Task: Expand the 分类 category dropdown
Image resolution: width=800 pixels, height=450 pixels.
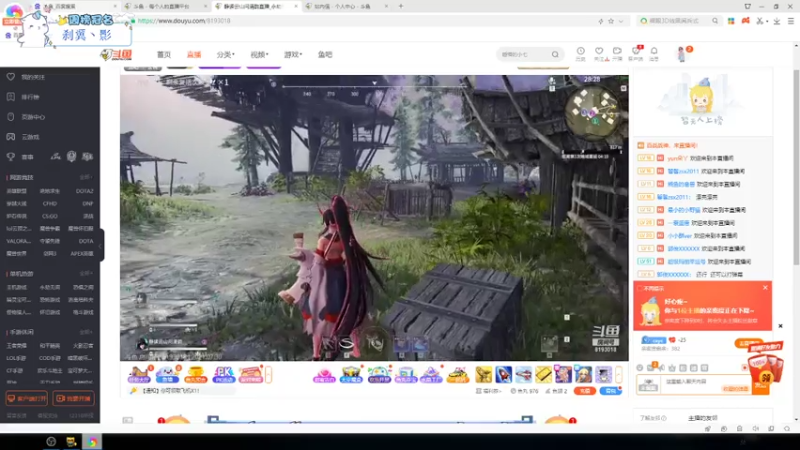Action: coord(225,55)
